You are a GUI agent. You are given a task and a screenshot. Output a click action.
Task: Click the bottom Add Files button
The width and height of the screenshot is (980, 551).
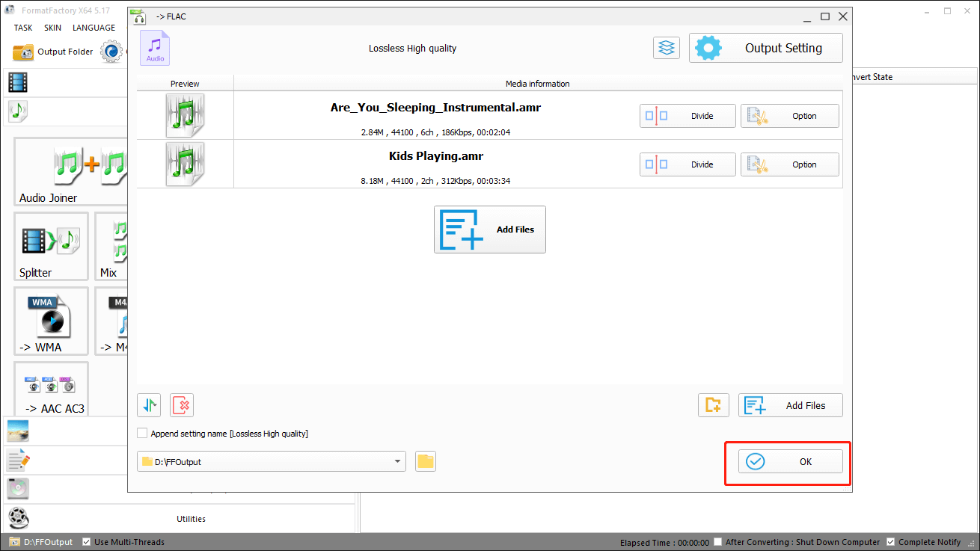(x=791, y=405)
